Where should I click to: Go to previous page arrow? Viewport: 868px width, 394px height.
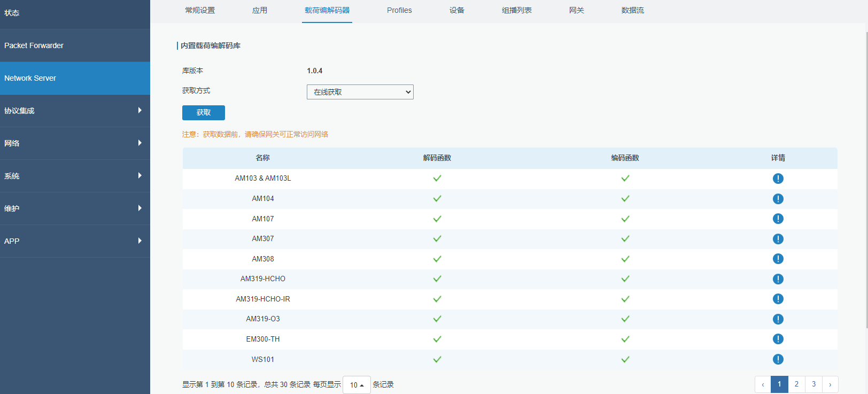763,384
